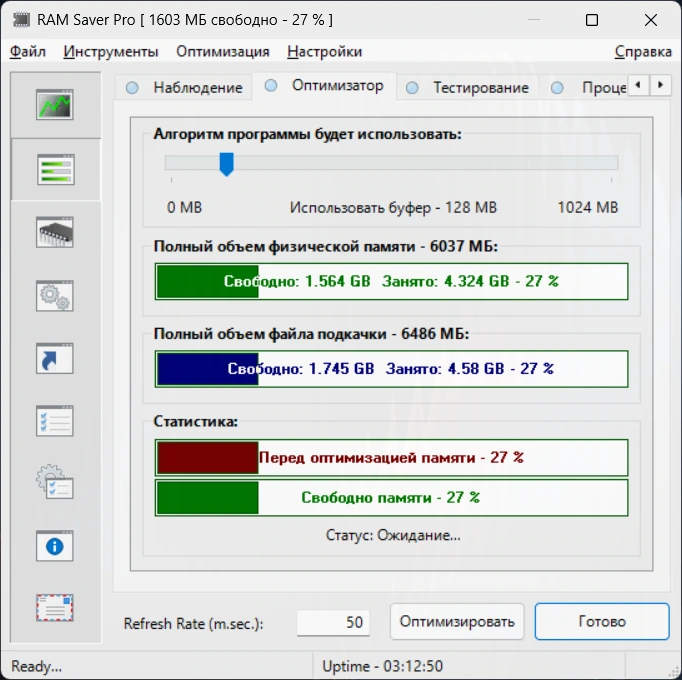Switch to the Наблюдение tab

click(184, 87)
